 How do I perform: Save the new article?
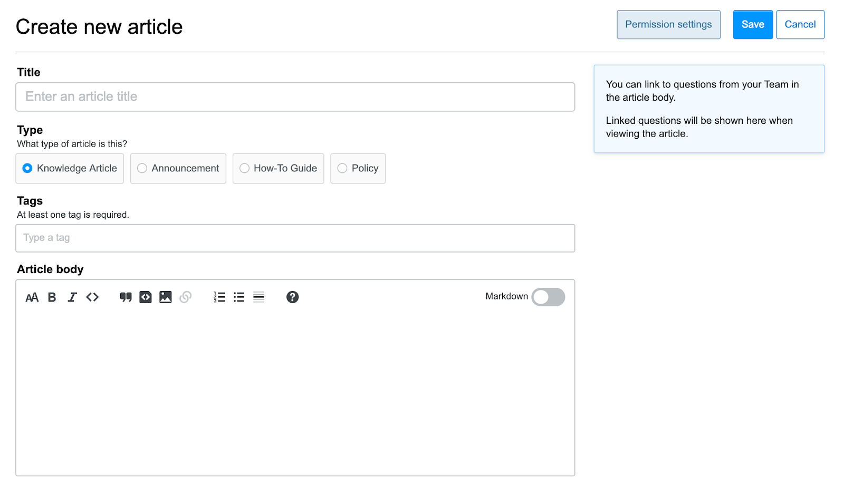(x=753, y=25)
